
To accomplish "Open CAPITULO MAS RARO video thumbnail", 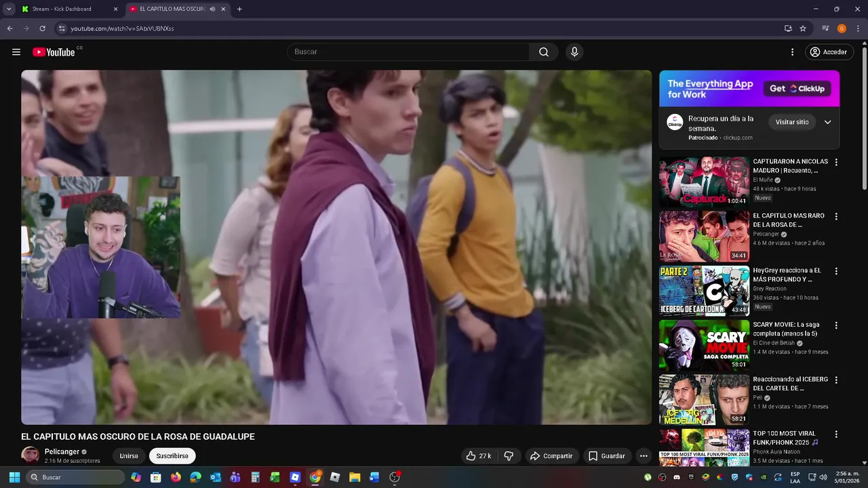I will (704, 236).
